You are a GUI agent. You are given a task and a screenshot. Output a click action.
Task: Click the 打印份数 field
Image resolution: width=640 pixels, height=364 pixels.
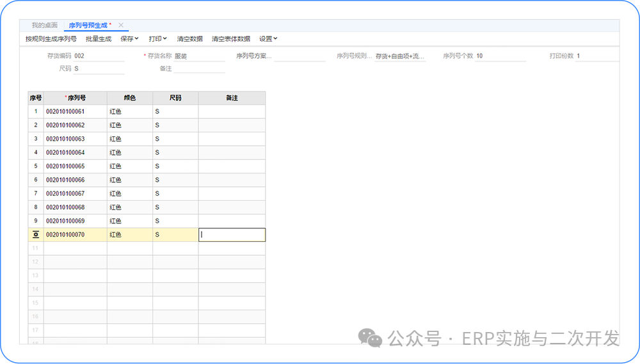pyautogui.click(x=596, y=56)
